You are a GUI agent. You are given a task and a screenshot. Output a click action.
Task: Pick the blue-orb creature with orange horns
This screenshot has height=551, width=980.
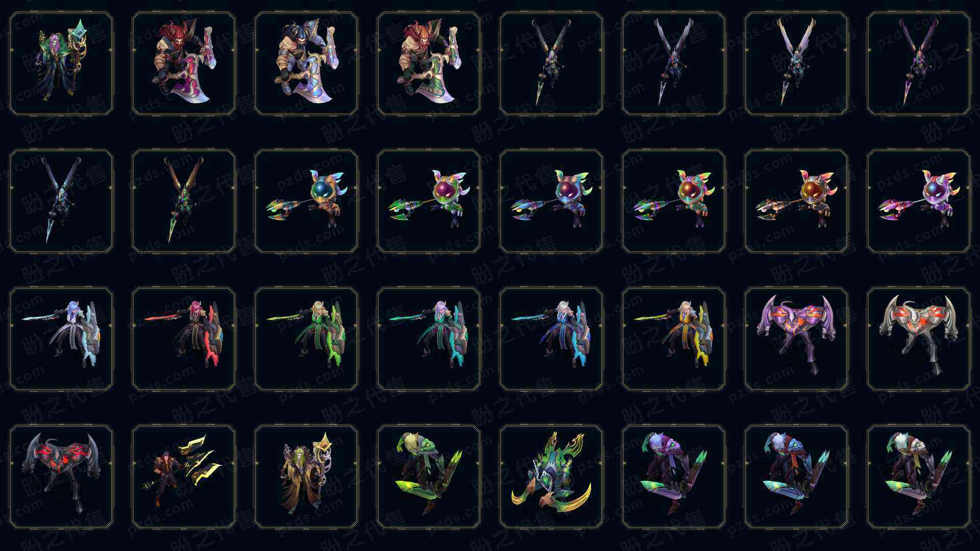[x=306, y=201]
